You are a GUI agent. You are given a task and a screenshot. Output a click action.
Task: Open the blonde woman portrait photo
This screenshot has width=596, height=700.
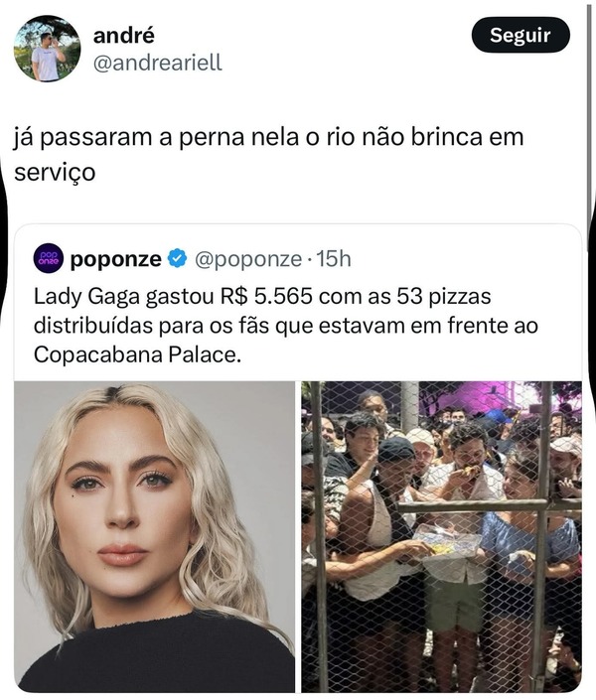[x=155, y=536]
